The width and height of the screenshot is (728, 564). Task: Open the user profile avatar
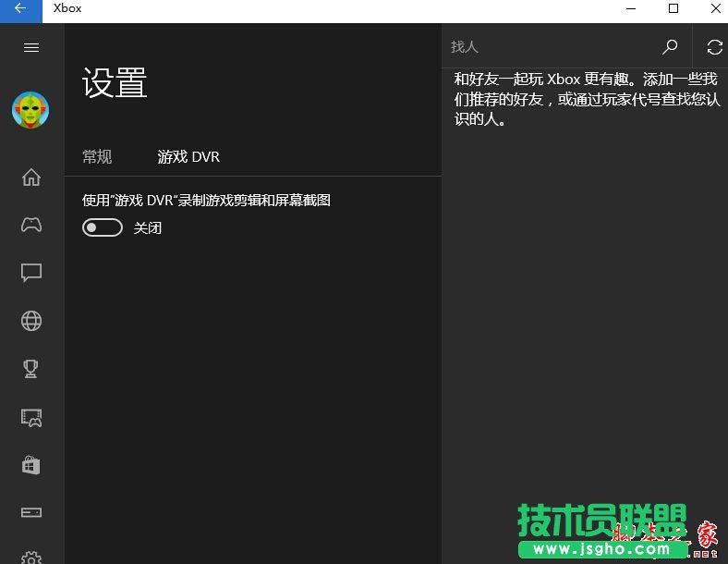[30, 110]
